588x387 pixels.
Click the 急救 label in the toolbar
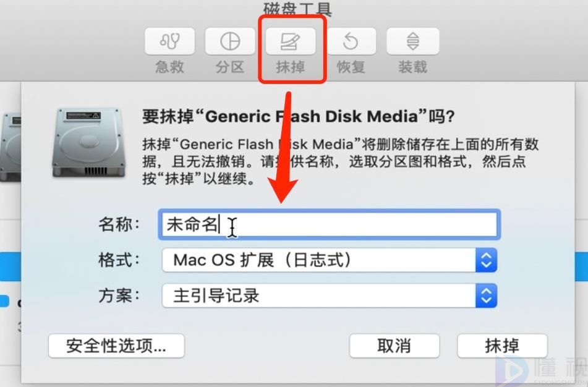[170, 67]
